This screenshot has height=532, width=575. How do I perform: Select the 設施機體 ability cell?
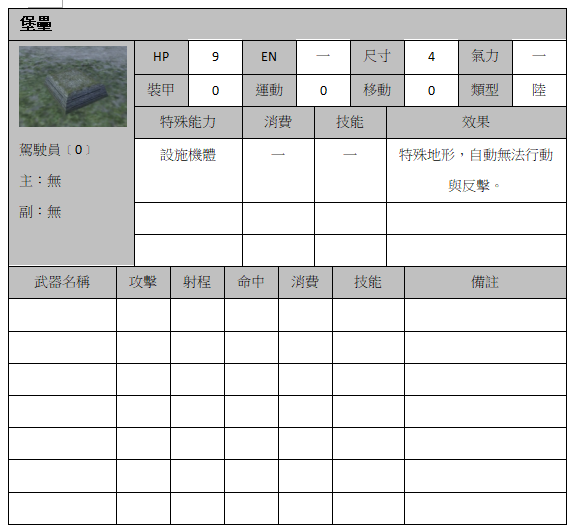[188, 170]
